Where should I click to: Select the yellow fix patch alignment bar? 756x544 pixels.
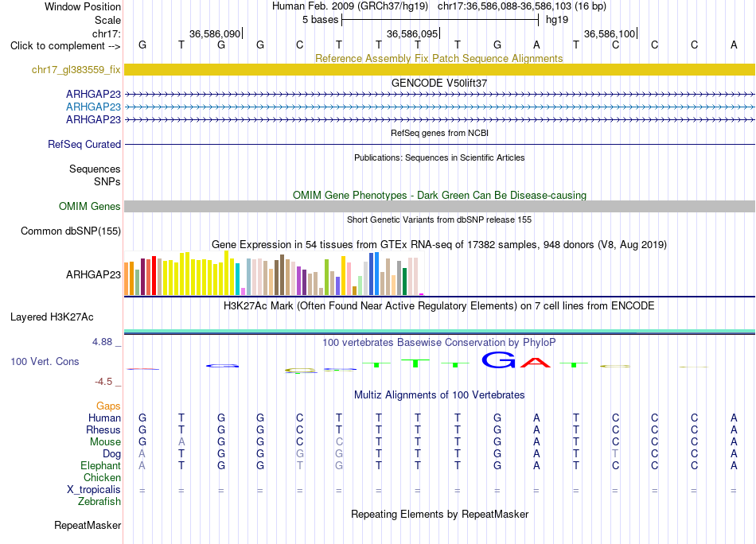tap(439, 69)
